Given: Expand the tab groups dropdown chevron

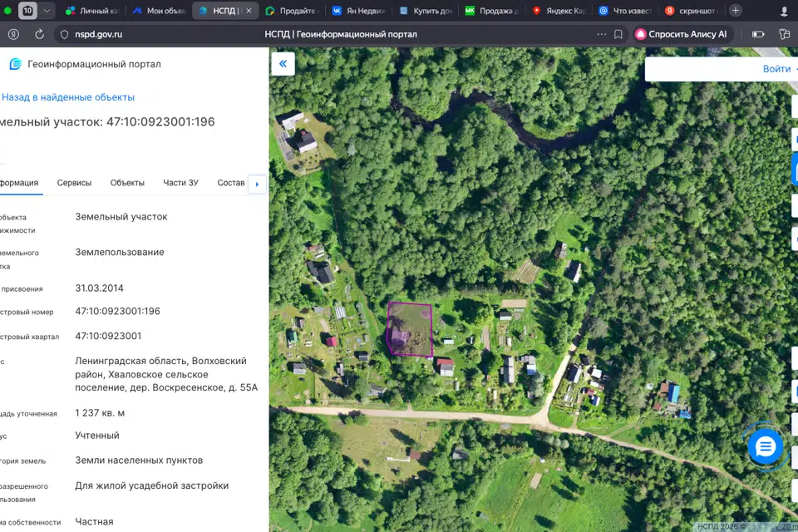Looking at the screenshot, I should (47, 11).
